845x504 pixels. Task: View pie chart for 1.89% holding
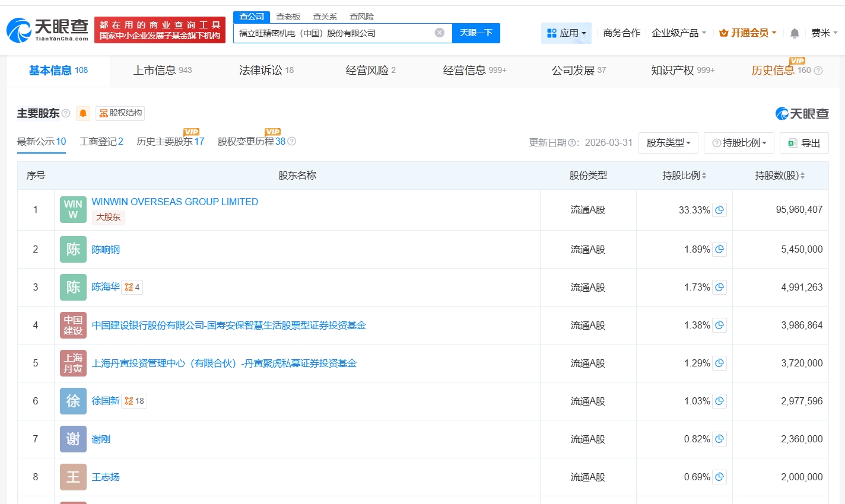coord(719,250)
